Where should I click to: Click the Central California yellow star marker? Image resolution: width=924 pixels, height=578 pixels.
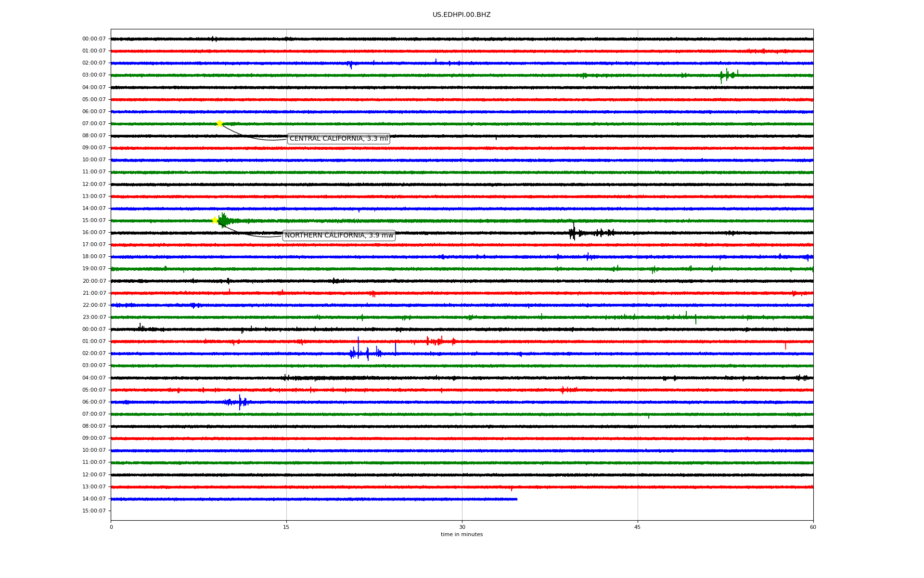(x=219, y=123)
